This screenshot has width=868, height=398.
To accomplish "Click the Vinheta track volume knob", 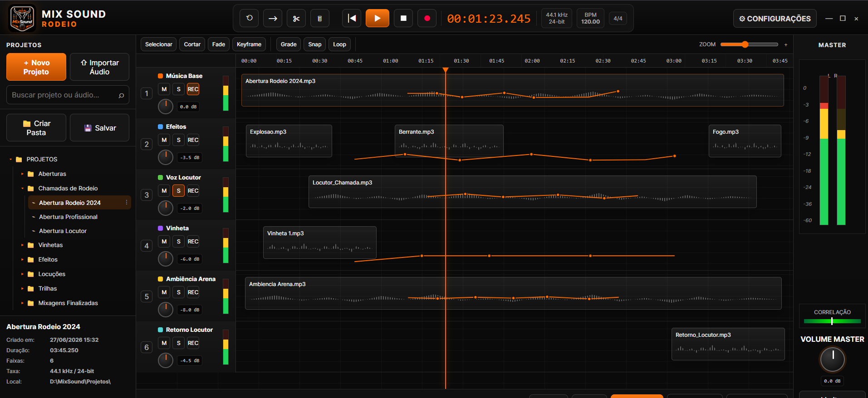I will click(x=166, y=259).
